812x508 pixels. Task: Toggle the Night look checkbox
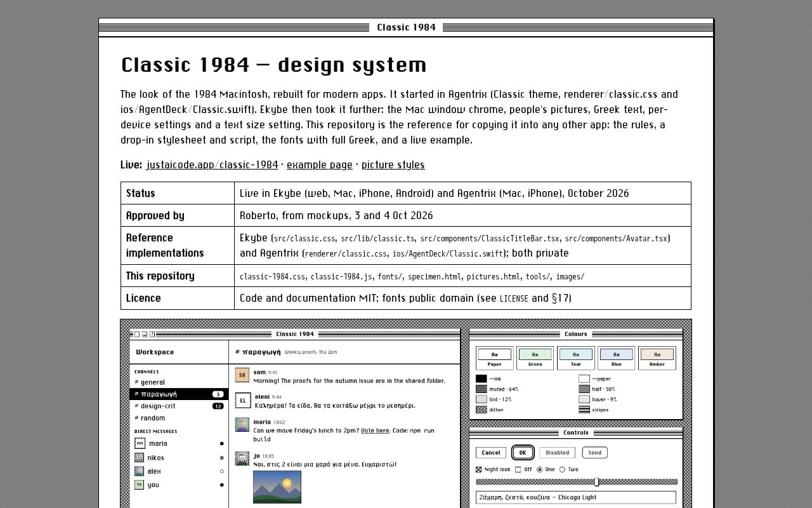click(x=479, y=470)
